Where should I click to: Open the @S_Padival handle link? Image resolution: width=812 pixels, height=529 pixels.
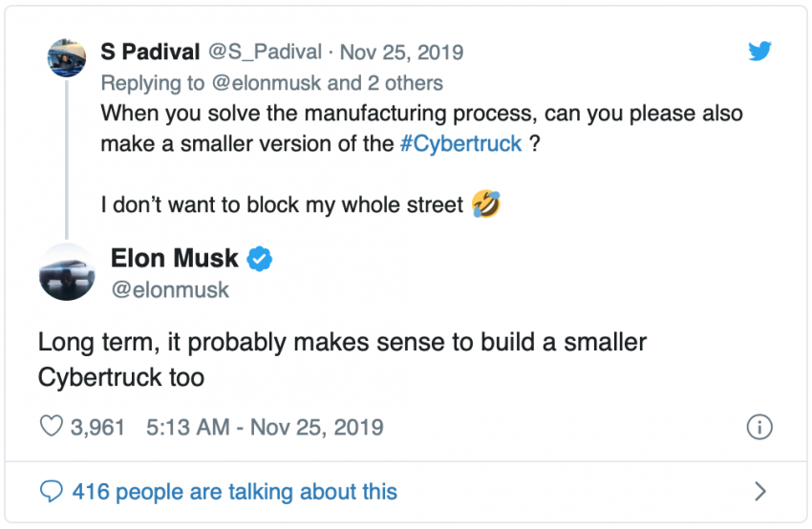pyautogui.click(x=262, y=52)
